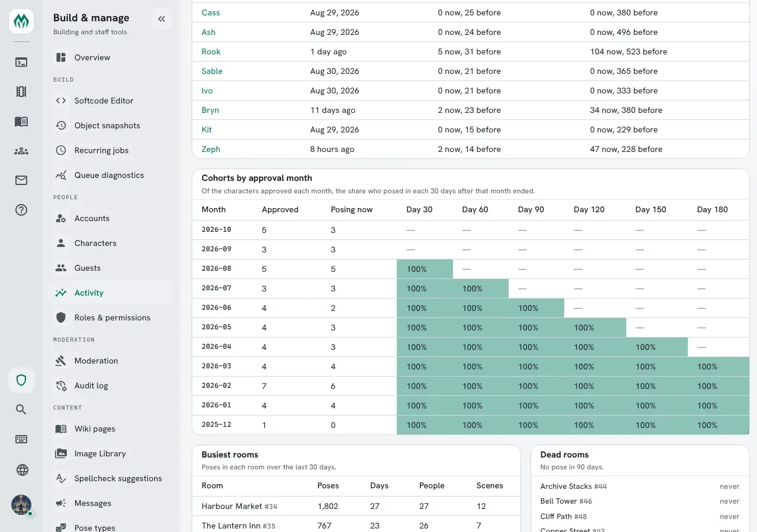Open the user avatar at rail bottom
757x532 pixels.
click(21, 505)
